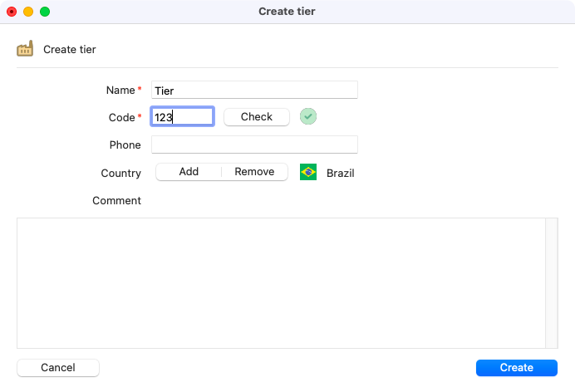The height and width of the screenshot is (392, 575).
Task: Click the green checkmark validation icon
Action: click(x=308, y=116)
